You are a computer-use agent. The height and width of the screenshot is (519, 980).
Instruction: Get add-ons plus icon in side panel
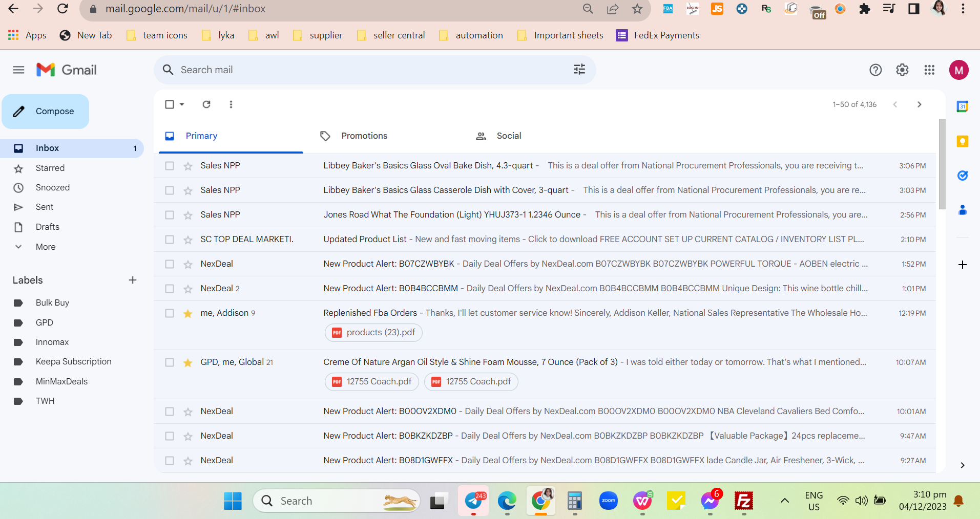click(963, 265)
